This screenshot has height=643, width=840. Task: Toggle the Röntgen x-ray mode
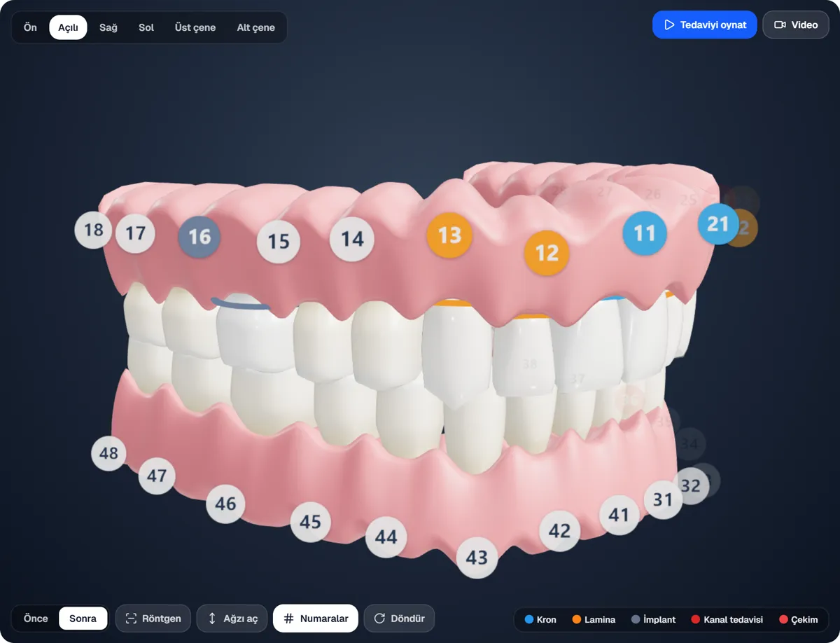point(153,618)
